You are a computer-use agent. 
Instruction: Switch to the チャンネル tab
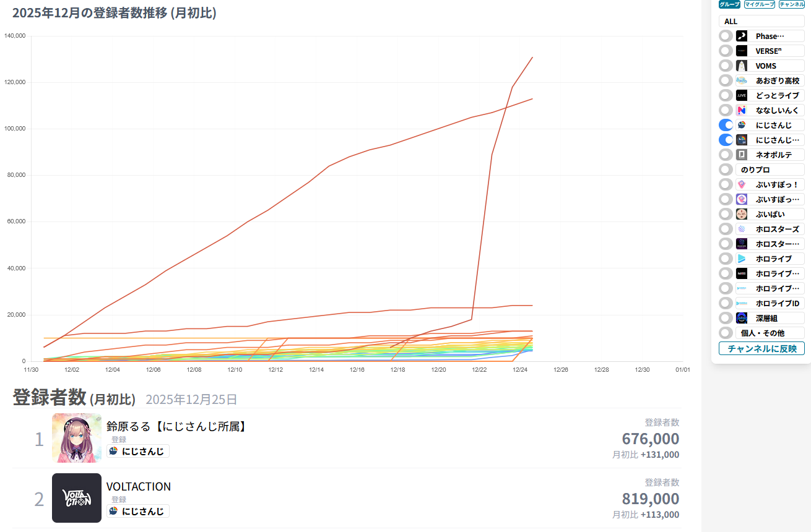(792, 4)
